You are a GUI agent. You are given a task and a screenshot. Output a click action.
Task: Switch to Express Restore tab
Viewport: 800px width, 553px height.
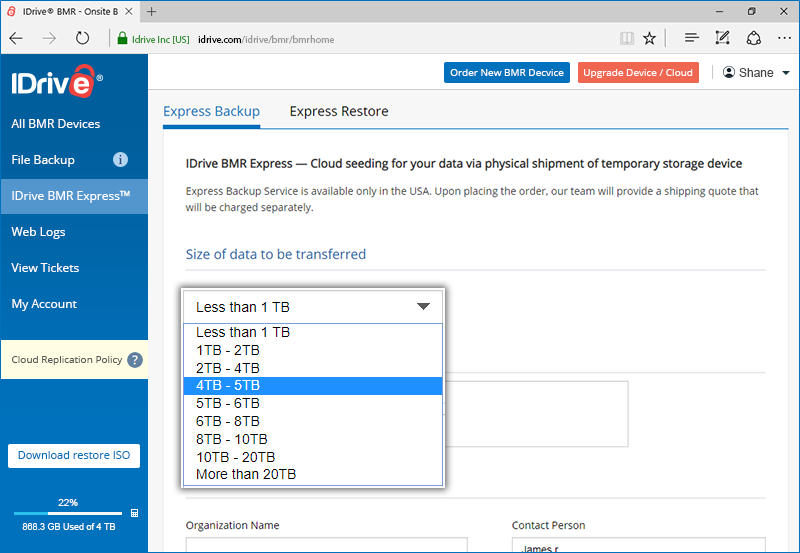coord(339,111)
